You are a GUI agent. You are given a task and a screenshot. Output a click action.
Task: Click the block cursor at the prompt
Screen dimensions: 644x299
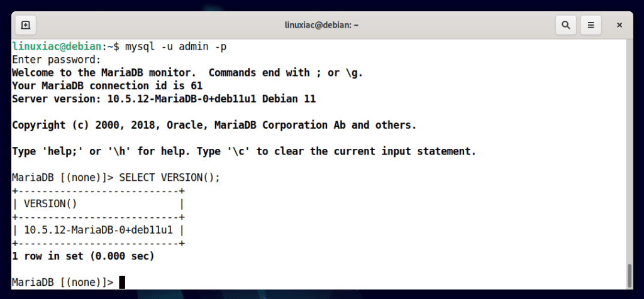click(122, 283)
